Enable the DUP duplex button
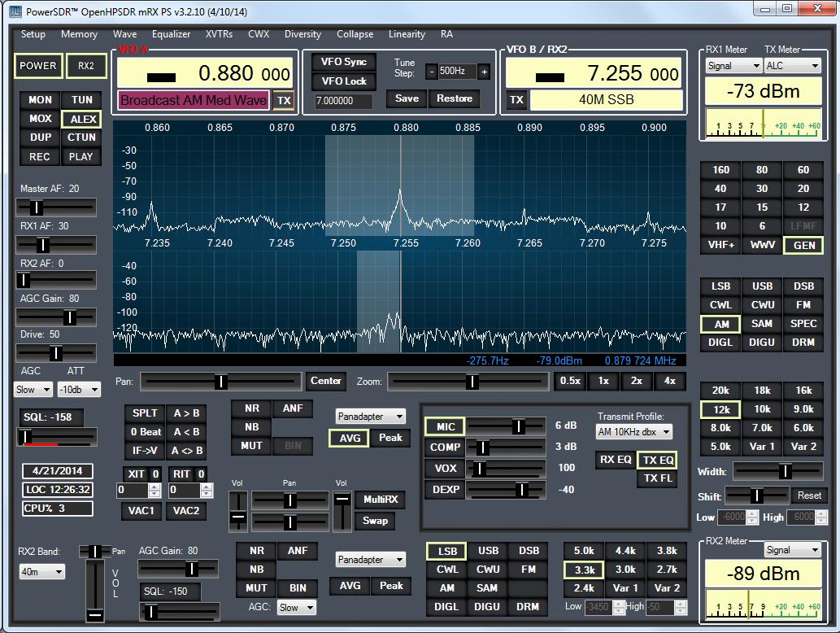 coord(40,138)
